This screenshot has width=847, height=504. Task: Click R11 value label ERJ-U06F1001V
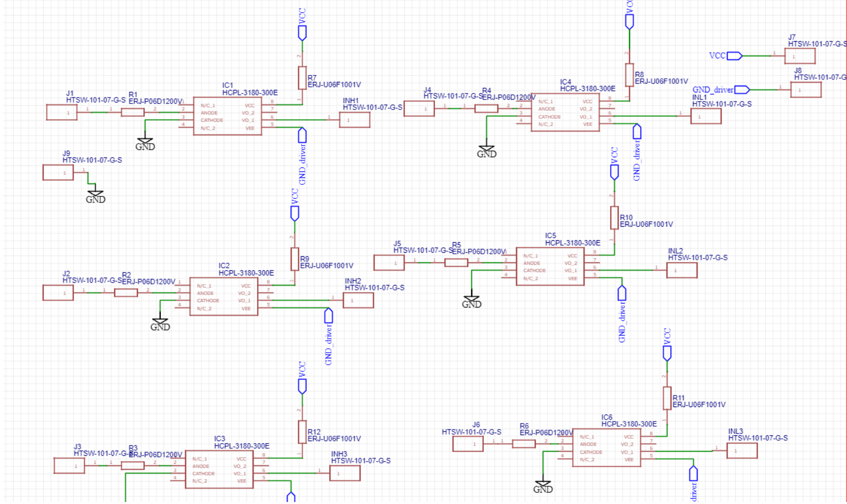click(x=699, y=405)
